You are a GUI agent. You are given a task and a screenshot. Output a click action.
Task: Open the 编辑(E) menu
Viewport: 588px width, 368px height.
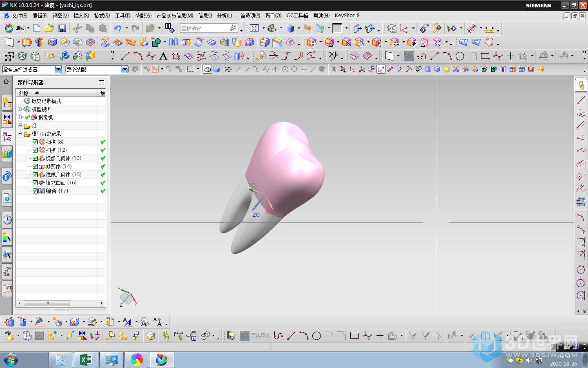click(x=40, y=16)
